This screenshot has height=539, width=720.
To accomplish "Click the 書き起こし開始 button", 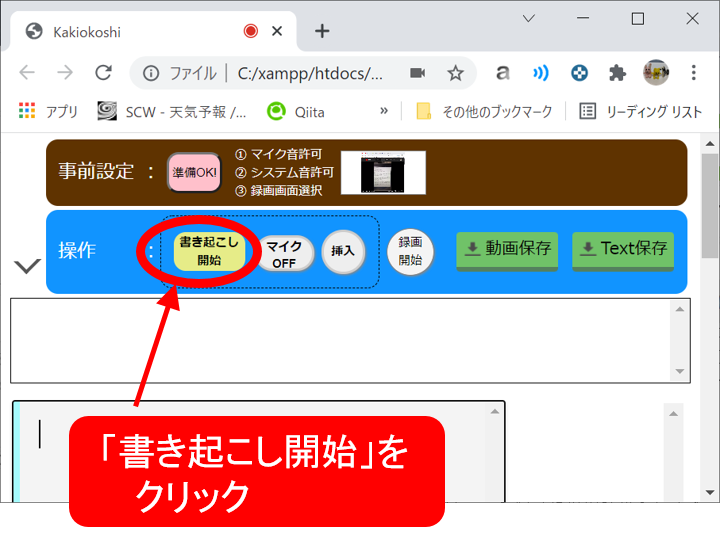I will click(x=209, y=251).
